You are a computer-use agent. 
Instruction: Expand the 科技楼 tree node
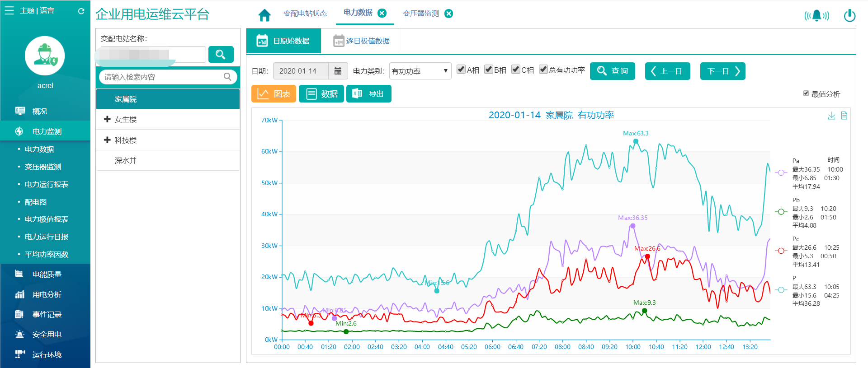107,140
